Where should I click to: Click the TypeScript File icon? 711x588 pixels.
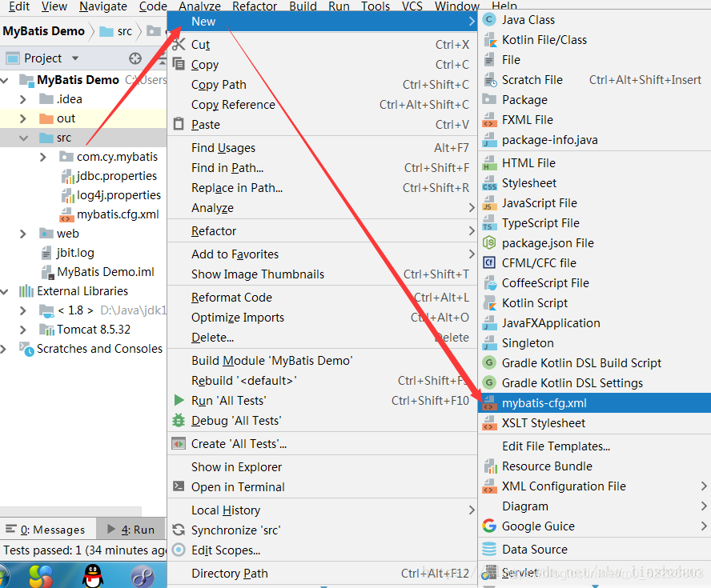[x=489, y=223]
